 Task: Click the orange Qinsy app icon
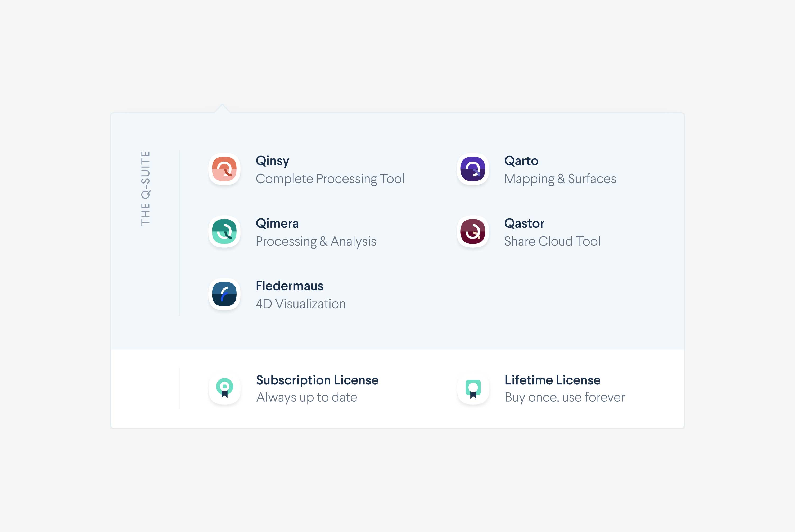[224, 169]
